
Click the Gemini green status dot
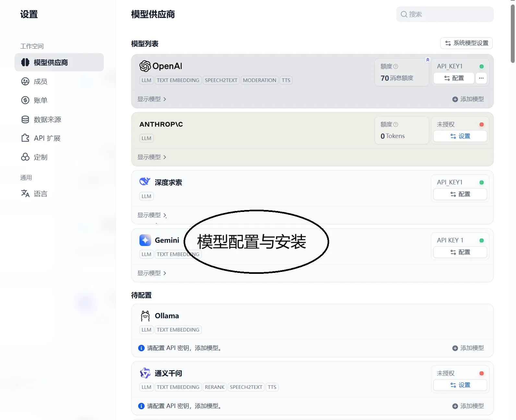[482, 240]
